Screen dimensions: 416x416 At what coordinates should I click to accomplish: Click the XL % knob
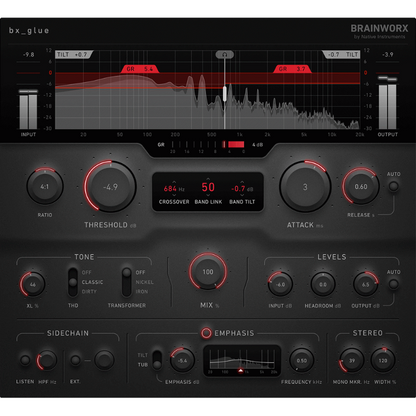[x=33, y=284]
